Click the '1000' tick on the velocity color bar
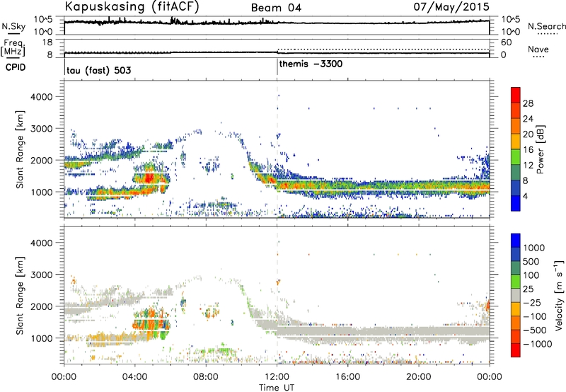The image size is (566, 392). tap(533, 248)
